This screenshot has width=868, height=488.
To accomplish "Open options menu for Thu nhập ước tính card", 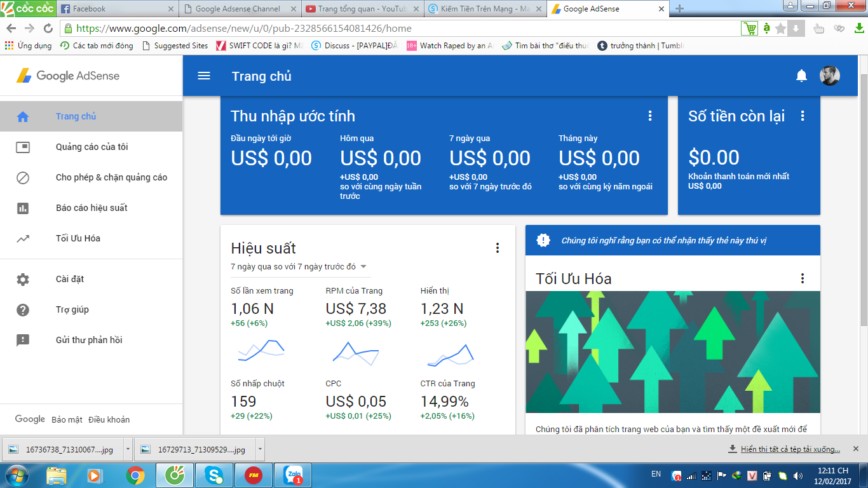I will [x=649, y=116].
